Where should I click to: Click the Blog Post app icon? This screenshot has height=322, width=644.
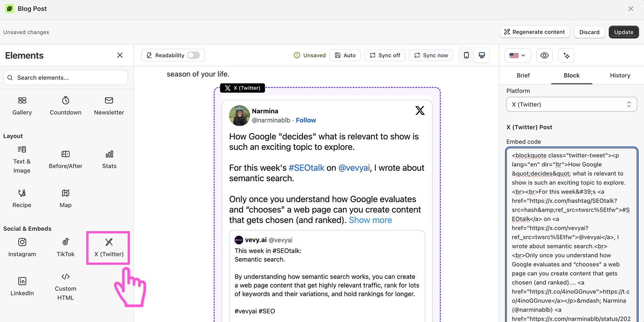click(x=9, y=9)
